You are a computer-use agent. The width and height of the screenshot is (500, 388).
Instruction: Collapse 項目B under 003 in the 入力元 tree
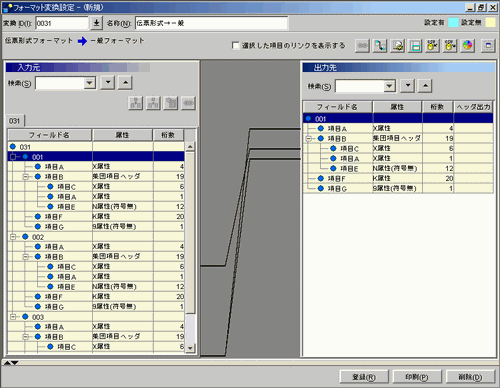pyautogui.click(x=26, y=337)
